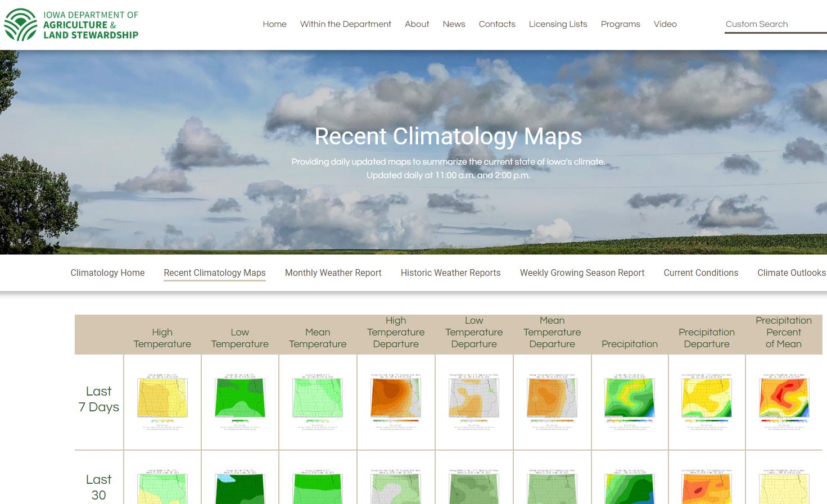
Task: Navigate to Climatology Home
Action: 107,273
